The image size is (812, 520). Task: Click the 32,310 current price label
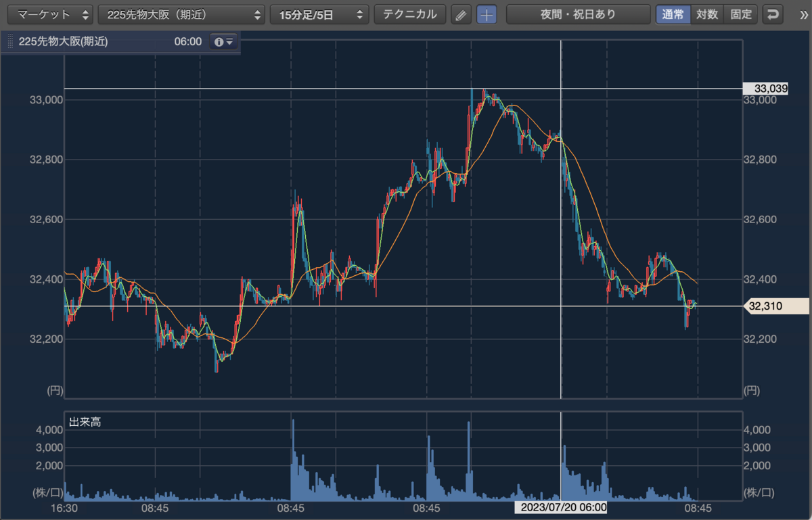click(x=775, y=306)
